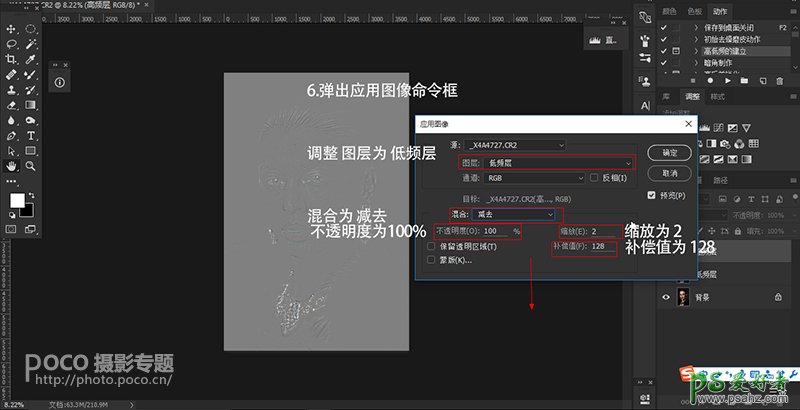Select the Blur droplet tool
Image resolution: width=800 pixels, height=410 pixels.
coord(11,120)
